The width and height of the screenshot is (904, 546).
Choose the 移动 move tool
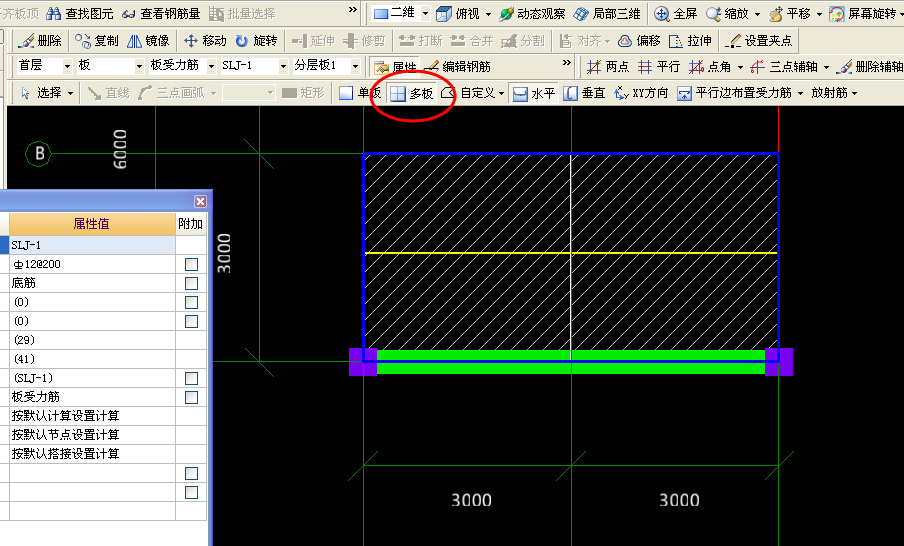point(205,41)
